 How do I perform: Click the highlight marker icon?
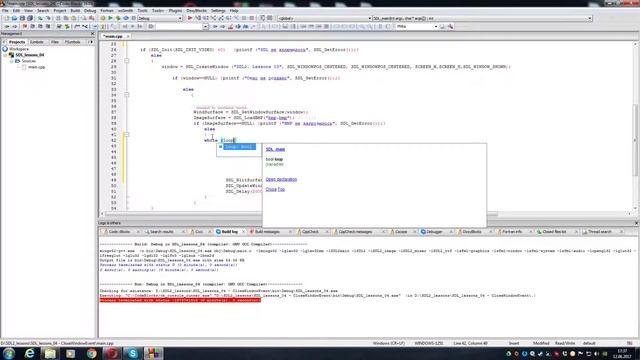tap(231, 27)
